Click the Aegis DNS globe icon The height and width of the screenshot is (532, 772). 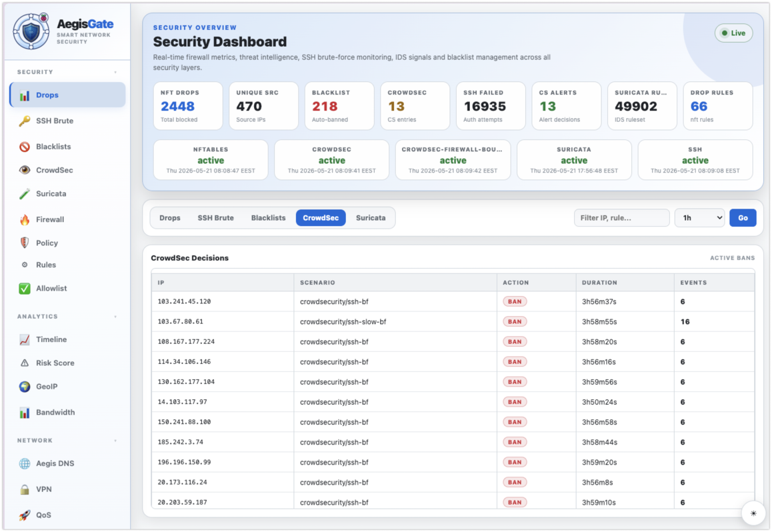tap(25, 463)
